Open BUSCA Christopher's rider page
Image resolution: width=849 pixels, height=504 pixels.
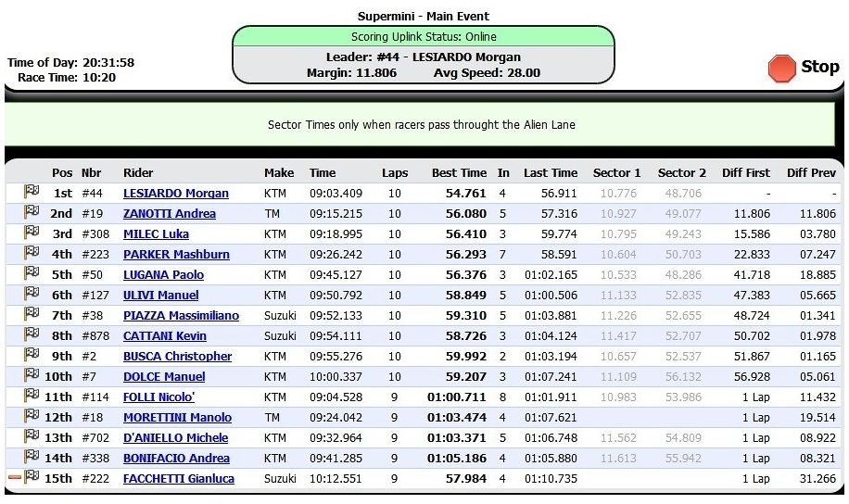(x=177, y=357)
